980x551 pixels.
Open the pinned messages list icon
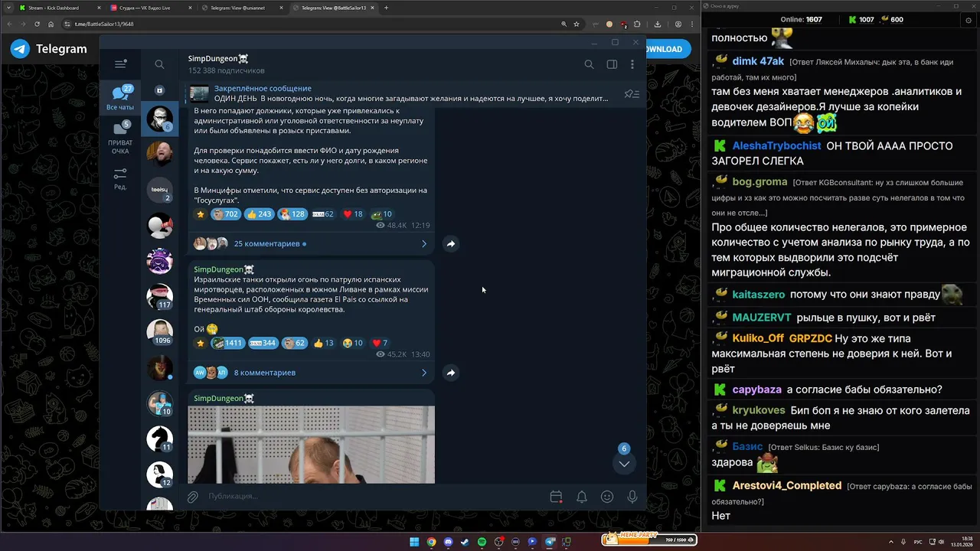click(x=632, y=94)
